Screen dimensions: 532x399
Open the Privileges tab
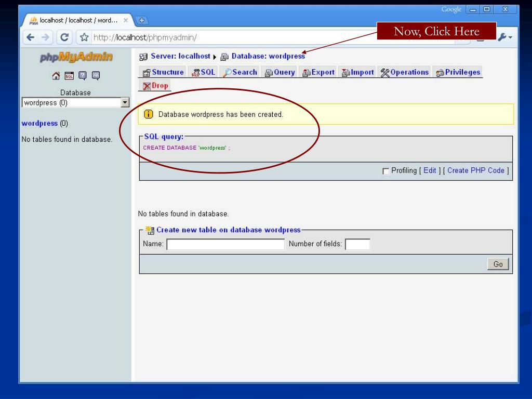click(x=458, y=72)
